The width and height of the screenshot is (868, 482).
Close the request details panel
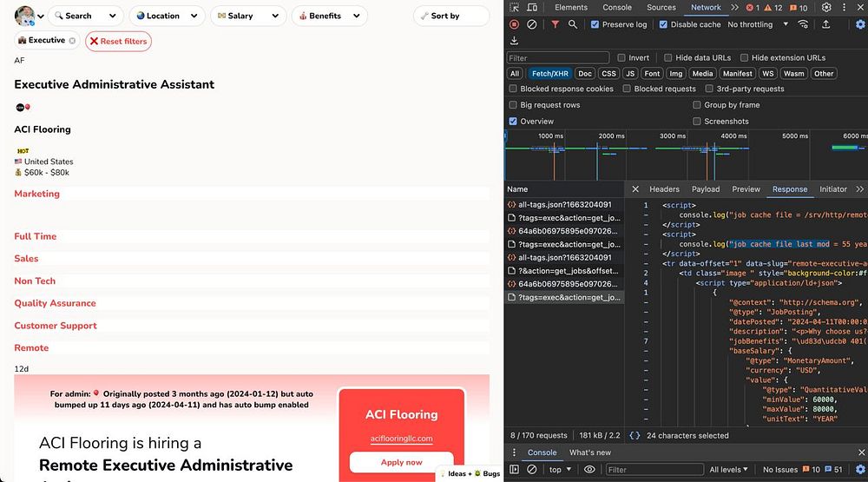[x=635, y=189]
